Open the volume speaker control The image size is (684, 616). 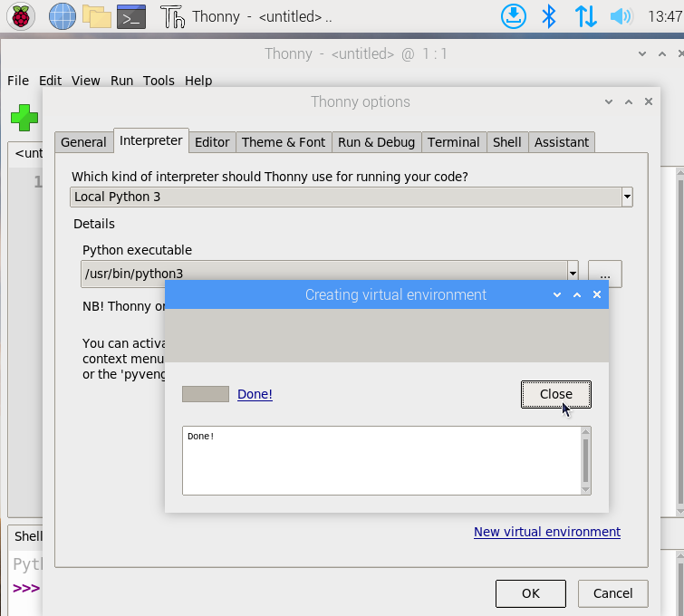click(x=621, y=16)
